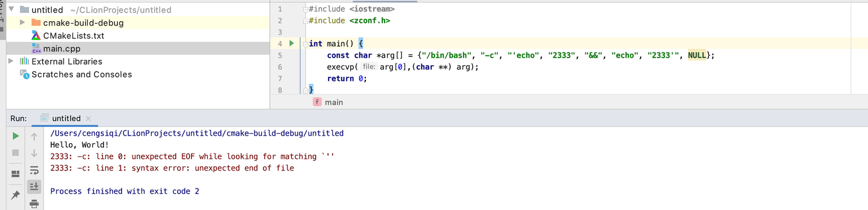Fold main() using the fold marker at line 4
868x210 pixels.
306,44
